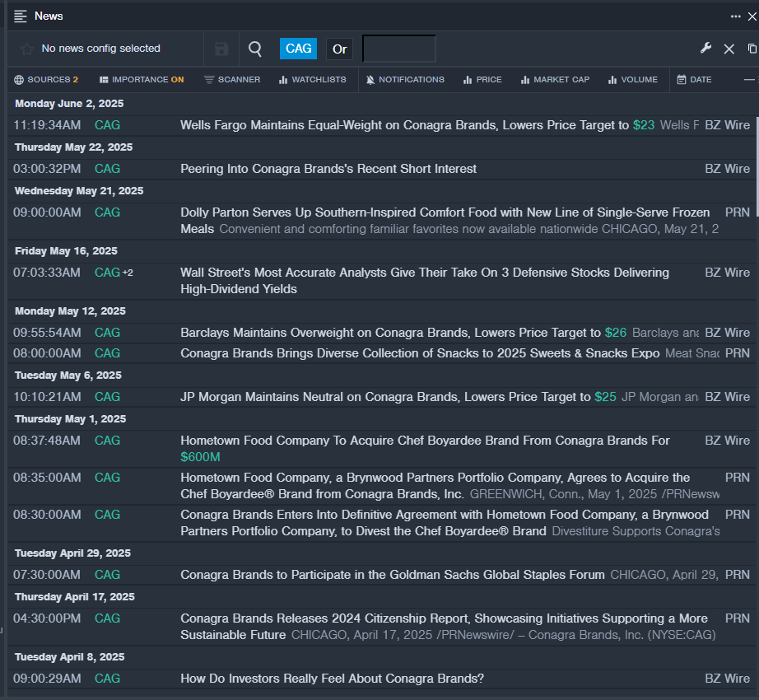The image size is (759, 700).
Task: Click BZ Wire source in Wells Fargo row
Action: tap(728, 125)
